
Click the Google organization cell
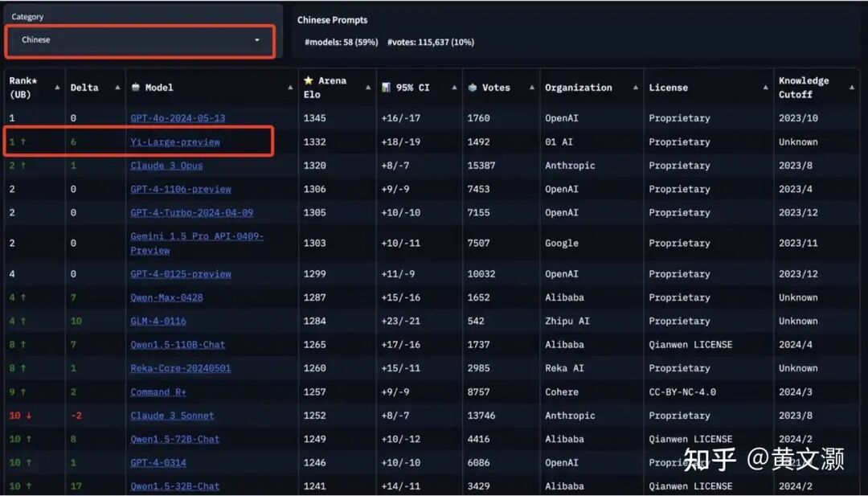[x=561, y=243]
